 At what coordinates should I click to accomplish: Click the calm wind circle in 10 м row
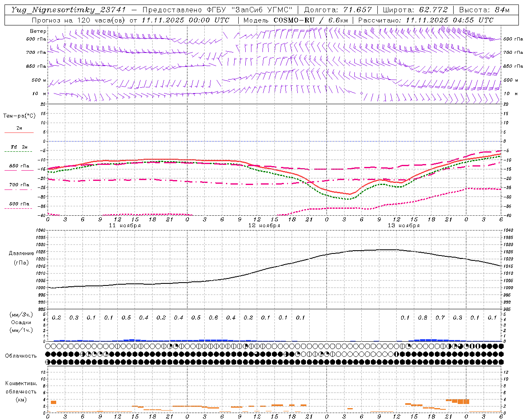[361, 94]
